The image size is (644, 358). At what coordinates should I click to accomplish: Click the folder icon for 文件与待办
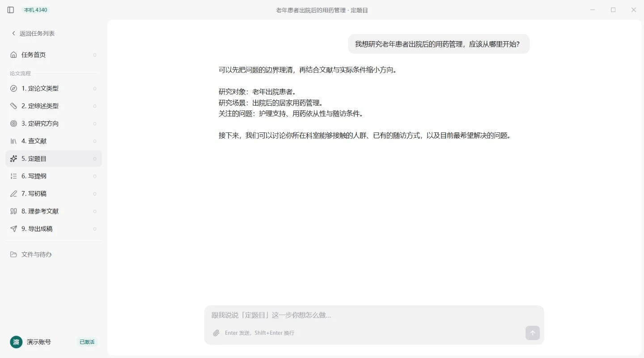[13, 254]
